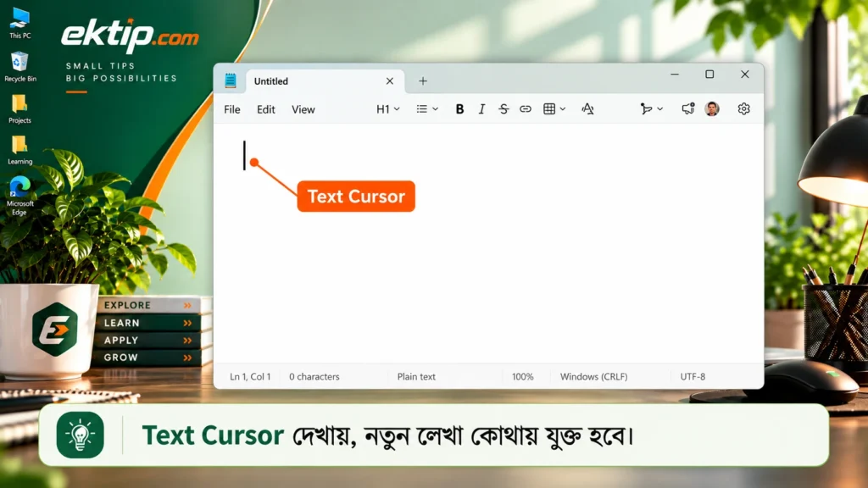Open the bulleted list dropdown
The height and width of the screenshot is (488, 868).
click(427, 109)
